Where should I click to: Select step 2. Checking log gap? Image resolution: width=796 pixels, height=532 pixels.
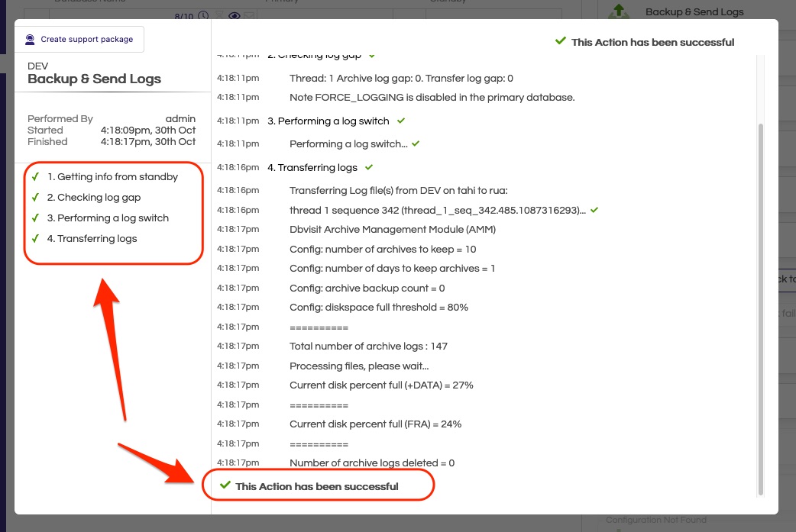93,197
